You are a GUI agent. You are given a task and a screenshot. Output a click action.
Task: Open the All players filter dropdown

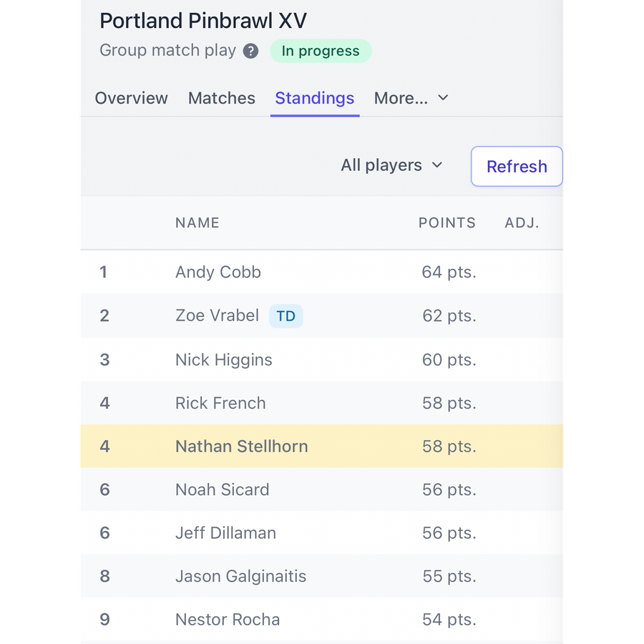pos(392,165)
